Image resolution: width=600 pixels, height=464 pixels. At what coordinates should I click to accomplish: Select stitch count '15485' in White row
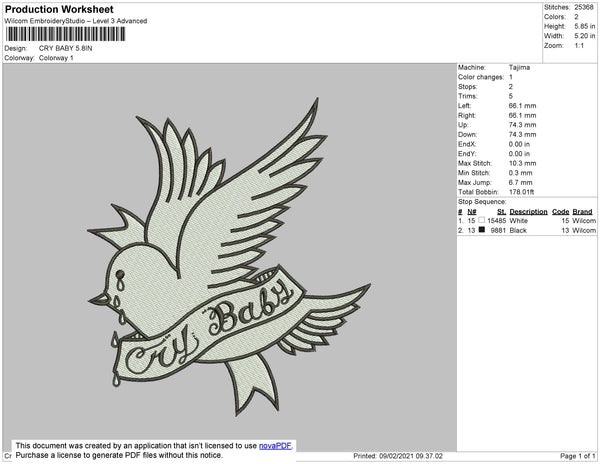(x=496, y=221)
